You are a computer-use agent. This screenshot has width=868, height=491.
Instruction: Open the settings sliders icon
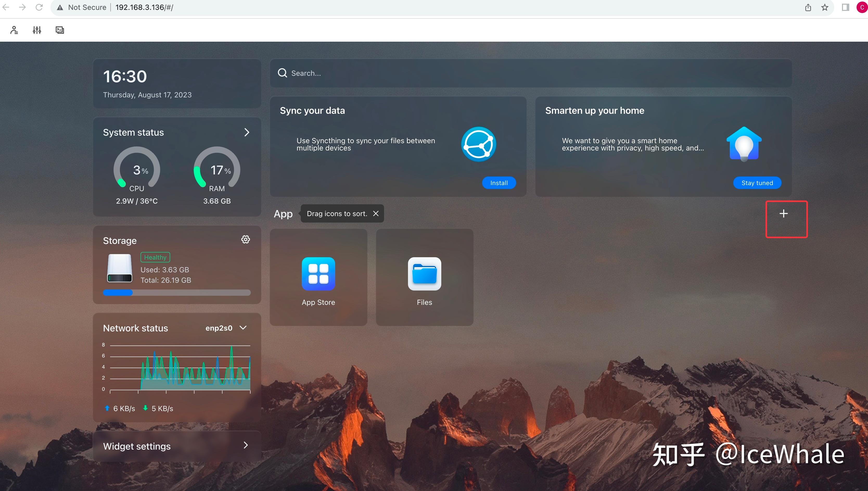pyautogui.click(x=37, y=30)
